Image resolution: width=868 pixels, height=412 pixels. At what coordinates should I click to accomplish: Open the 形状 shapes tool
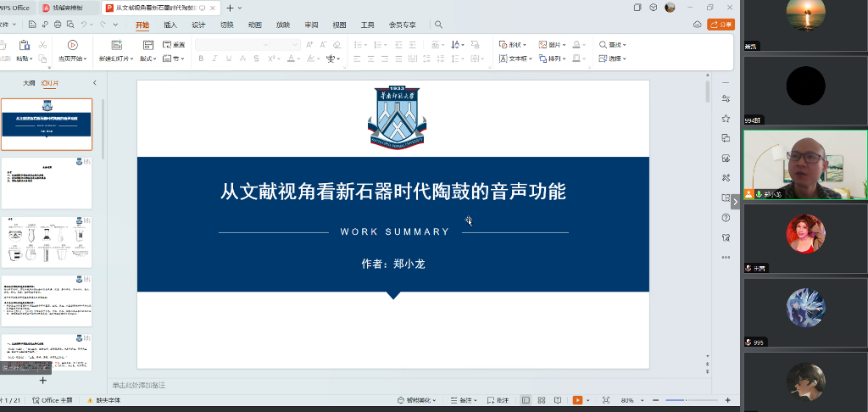tap(514, 44)
